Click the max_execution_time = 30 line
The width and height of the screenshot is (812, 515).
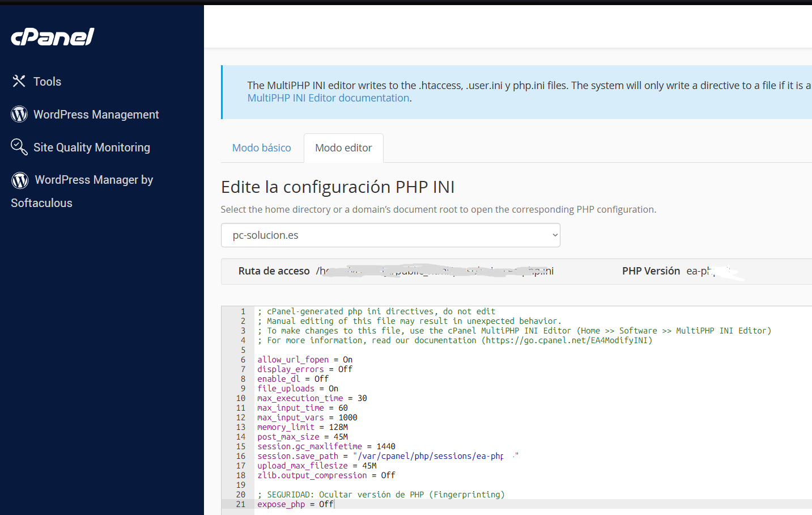(x=312, y=398)
